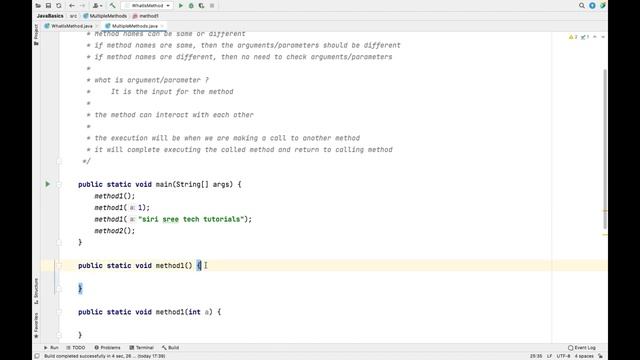Open the Structure tool window stripe

point(36,291)
